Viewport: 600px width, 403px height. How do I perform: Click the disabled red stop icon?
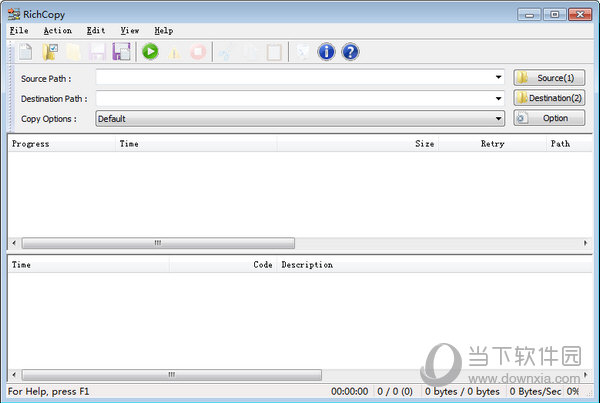click(x=198, y=52)
